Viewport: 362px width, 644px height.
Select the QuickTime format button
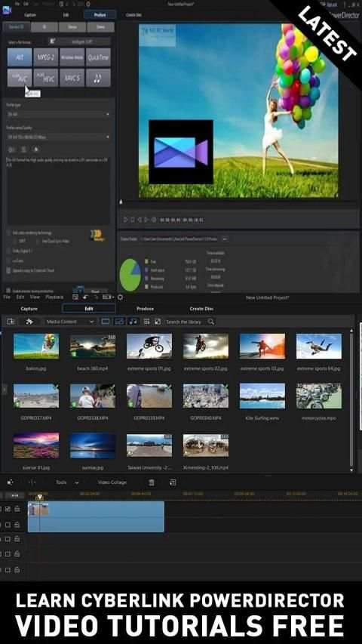coord(98,57)
